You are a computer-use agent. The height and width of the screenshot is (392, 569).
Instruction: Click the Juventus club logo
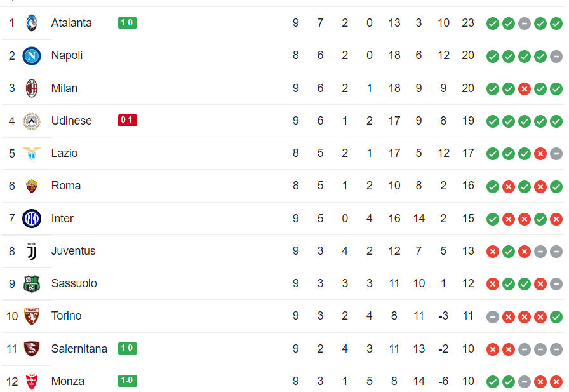[32, 251]
